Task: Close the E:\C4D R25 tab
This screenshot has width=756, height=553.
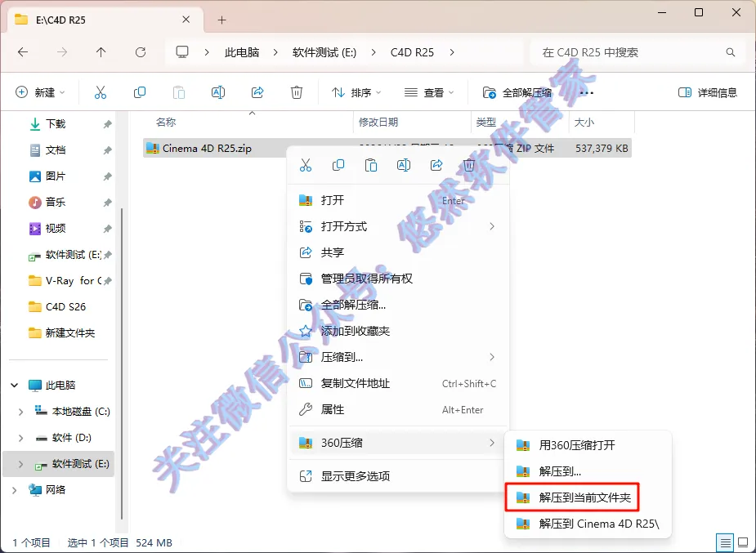Action: (x=186, y=20)
